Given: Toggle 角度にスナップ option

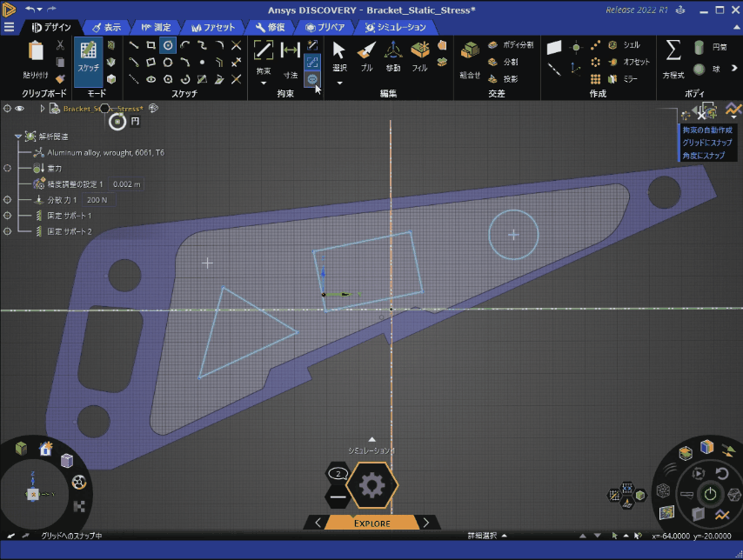Looking at the screenshot, I should pos(704,156).
